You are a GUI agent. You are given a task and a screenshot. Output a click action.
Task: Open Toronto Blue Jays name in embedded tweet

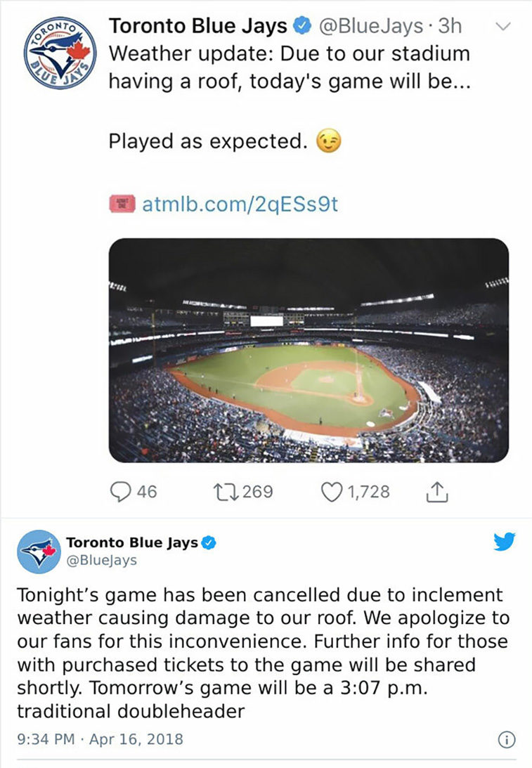click(x=132, y=542)
